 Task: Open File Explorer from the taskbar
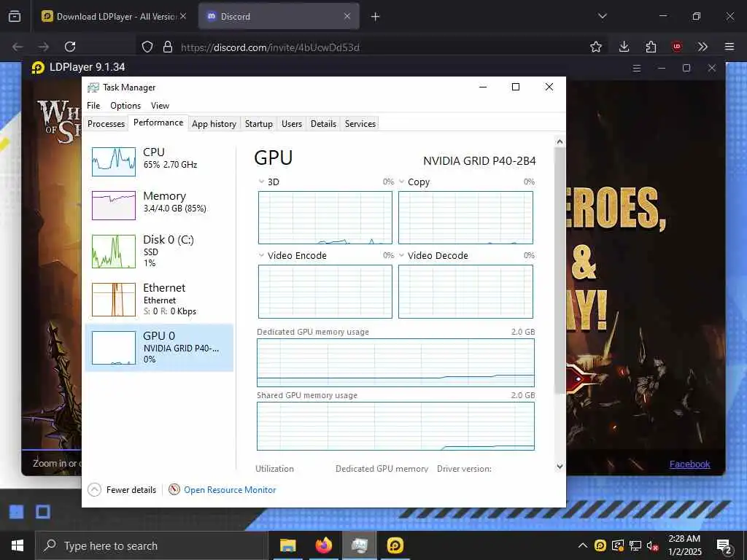pos(287,545)
